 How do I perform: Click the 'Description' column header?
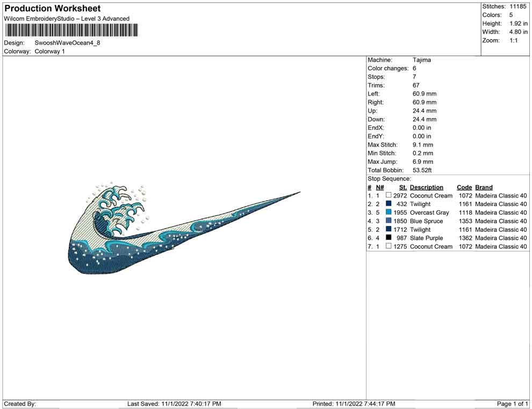click(427, 187)
